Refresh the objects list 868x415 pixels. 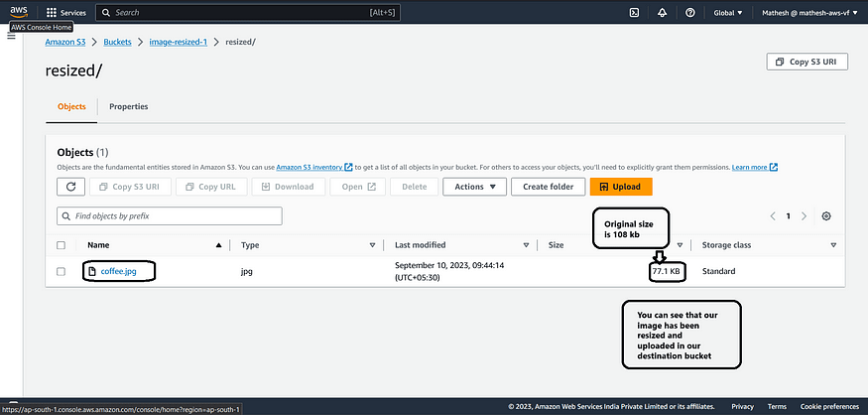pyautogui.click(x=70, y=187)
